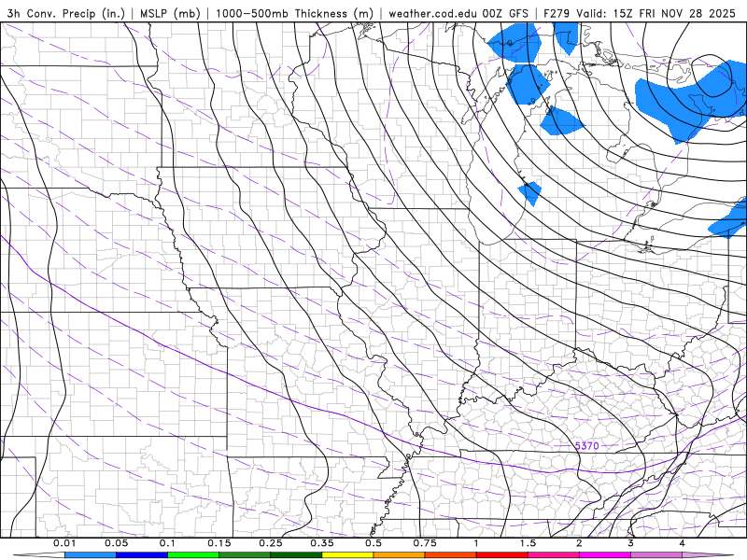Click the "3h Conv. Precip (in.)" title text

(65, 13)
